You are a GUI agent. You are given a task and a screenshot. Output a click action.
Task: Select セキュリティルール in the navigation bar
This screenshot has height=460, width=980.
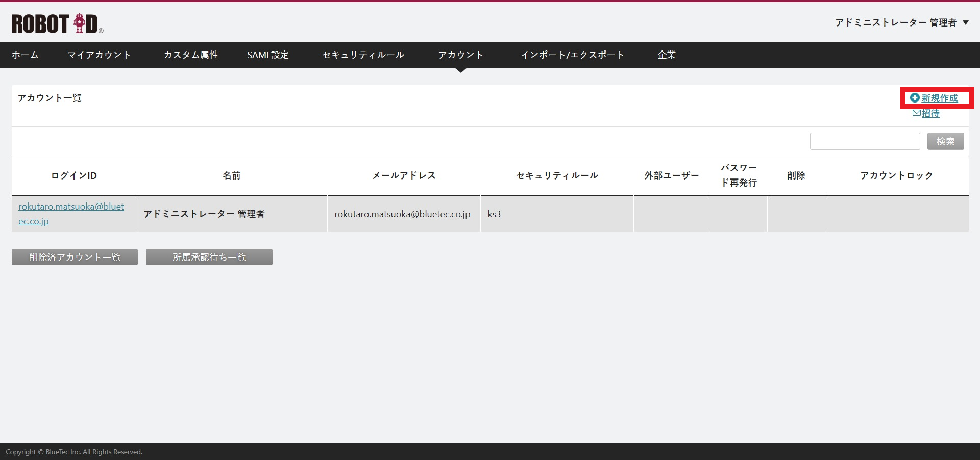click(x=363, y=55)
